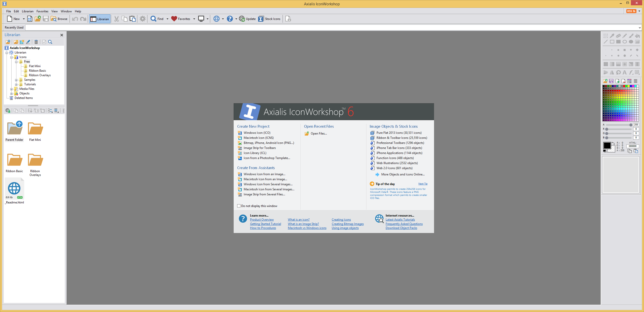Toggle the Librarian panel button

[x=100, y=19]
